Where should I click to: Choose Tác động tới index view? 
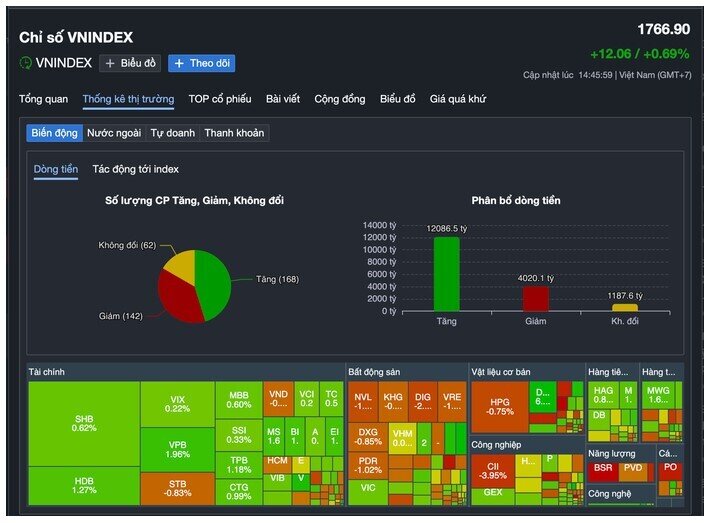[136, 169]
